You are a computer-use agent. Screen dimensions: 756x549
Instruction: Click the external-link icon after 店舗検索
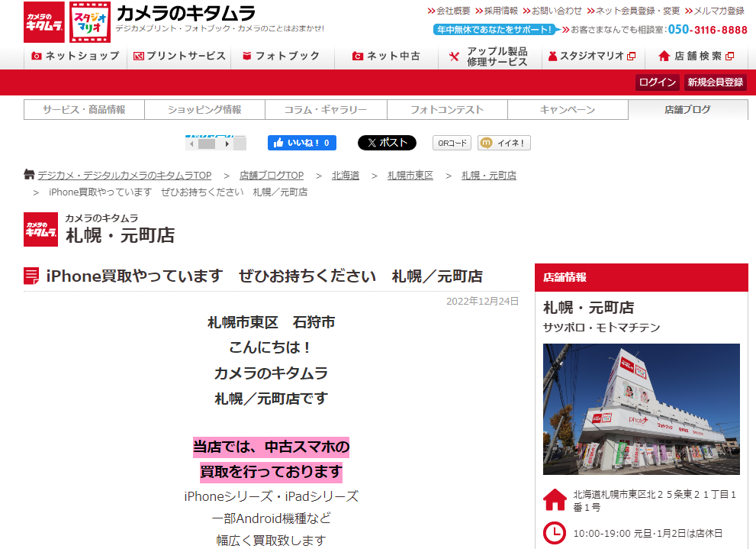click(x=730, y=57)
